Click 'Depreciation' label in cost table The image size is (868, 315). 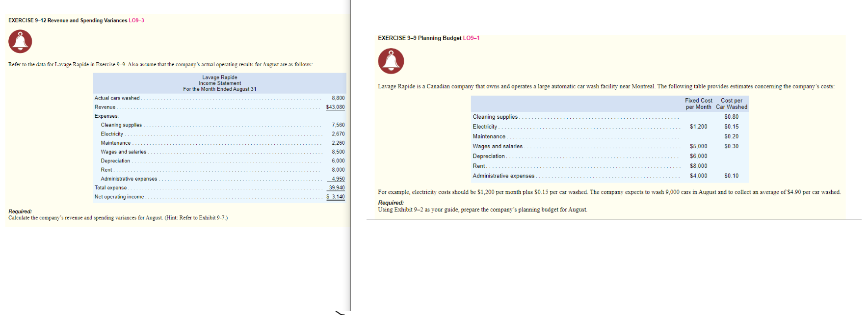(x=489, y=156)
